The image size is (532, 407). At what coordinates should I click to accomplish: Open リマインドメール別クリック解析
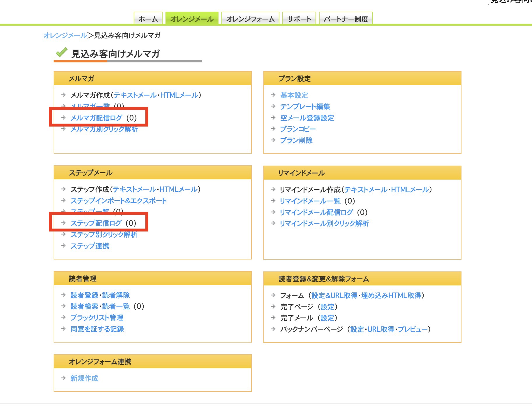[x=324, y=223]
